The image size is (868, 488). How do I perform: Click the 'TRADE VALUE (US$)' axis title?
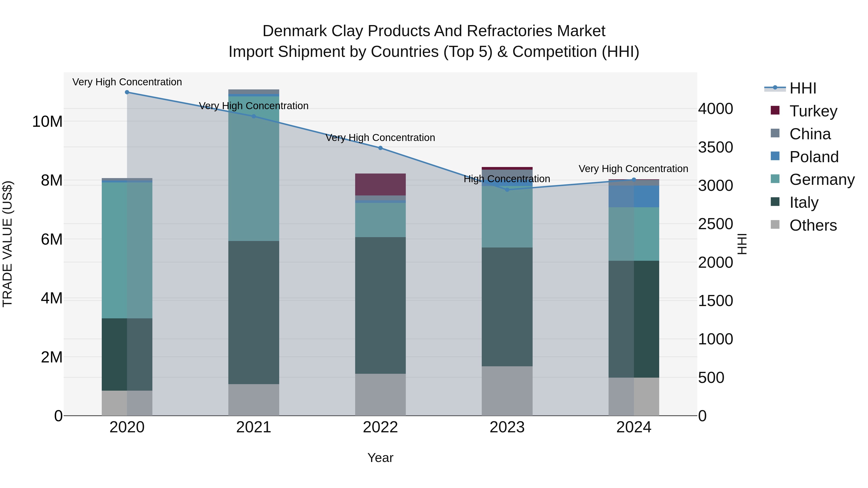(7, 244)
